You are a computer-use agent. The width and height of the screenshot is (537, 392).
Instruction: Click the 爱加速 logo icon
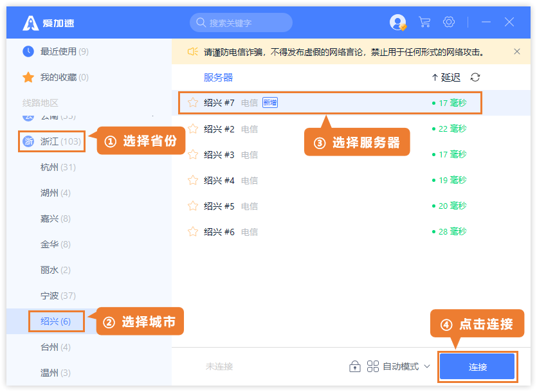tap(30, 23)
